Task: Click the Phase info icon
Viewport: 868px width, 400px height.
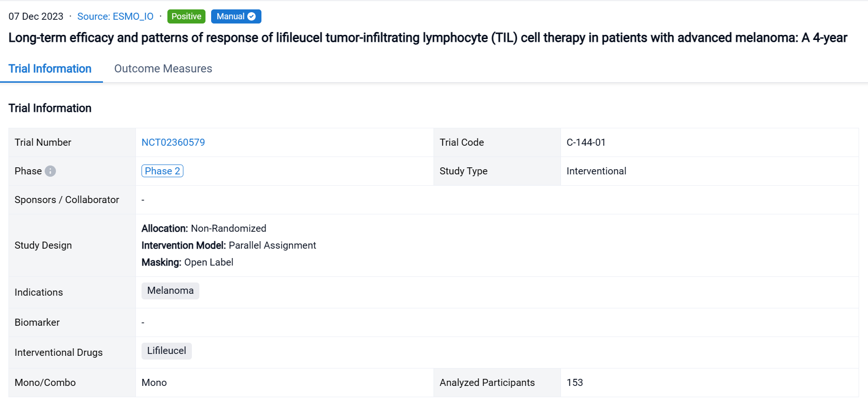Action: point(50,171)
